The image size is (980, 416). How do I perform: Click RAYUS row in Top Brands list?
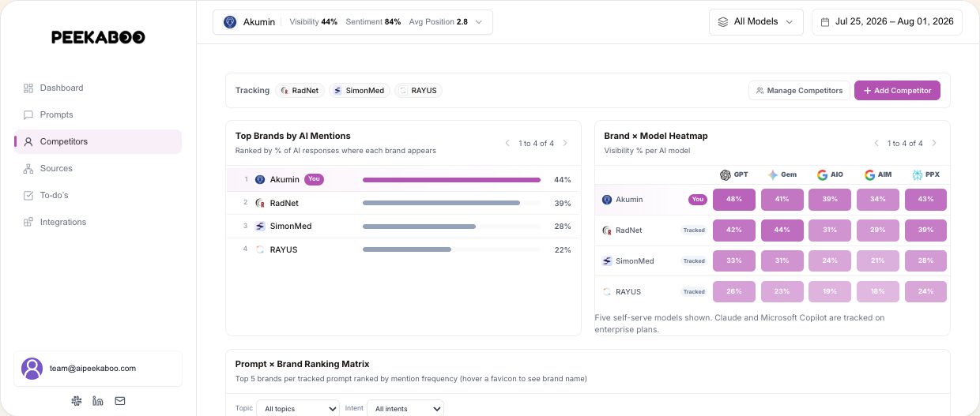click(403, 249)
